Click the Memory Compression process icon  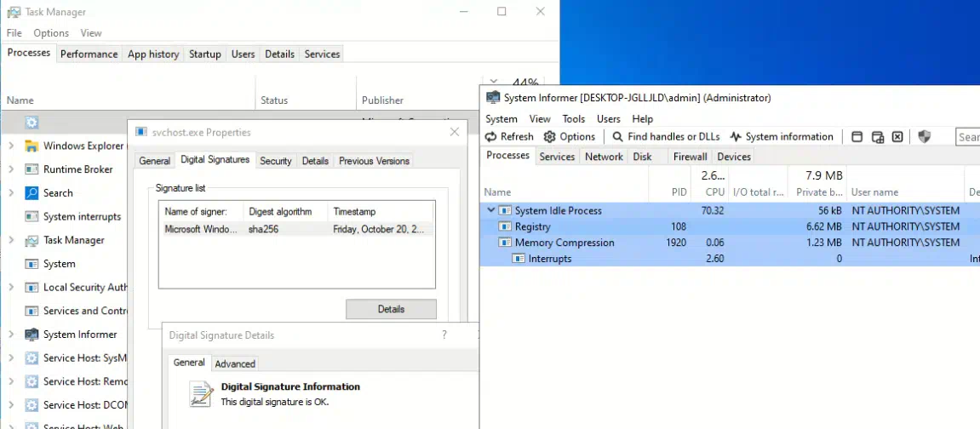pos(505,243)
